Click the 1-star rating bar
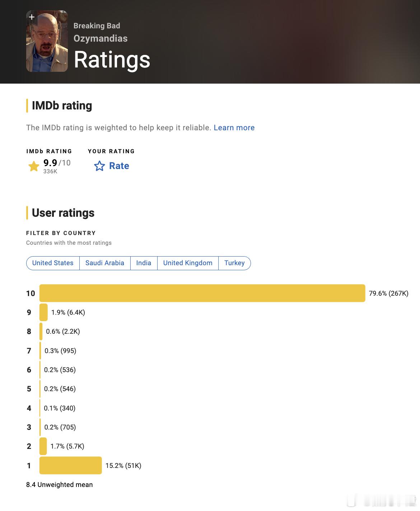The image size is (420, 511). coord(70,465)
